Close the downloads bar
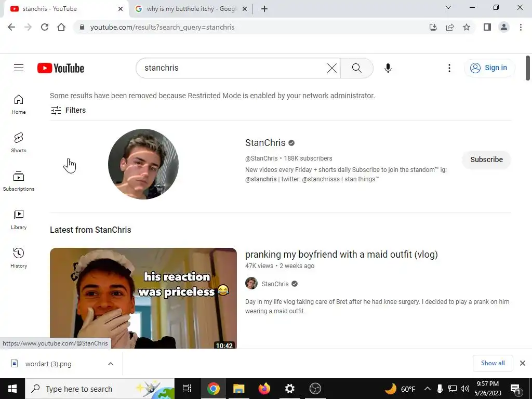This screenshot has height=399, width=532. coord(523,363)
